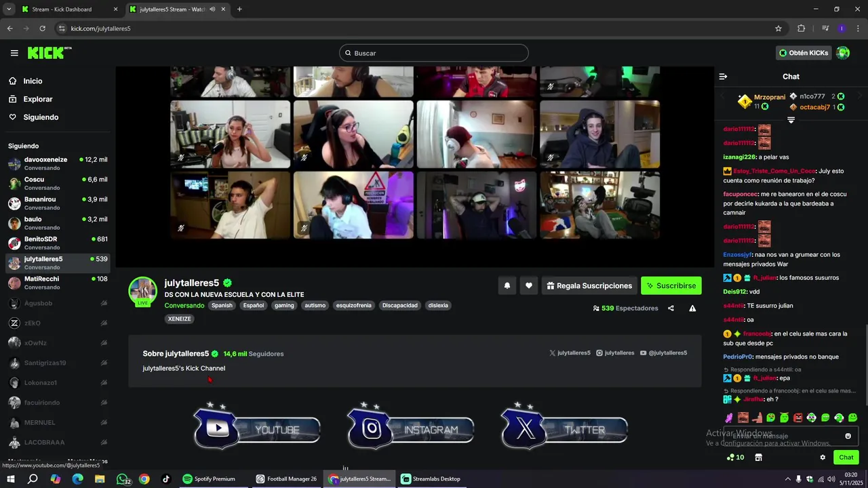This screenshot has height=488, width=868.
Task: Select the Spanish tag
Action: coord(222,306)
